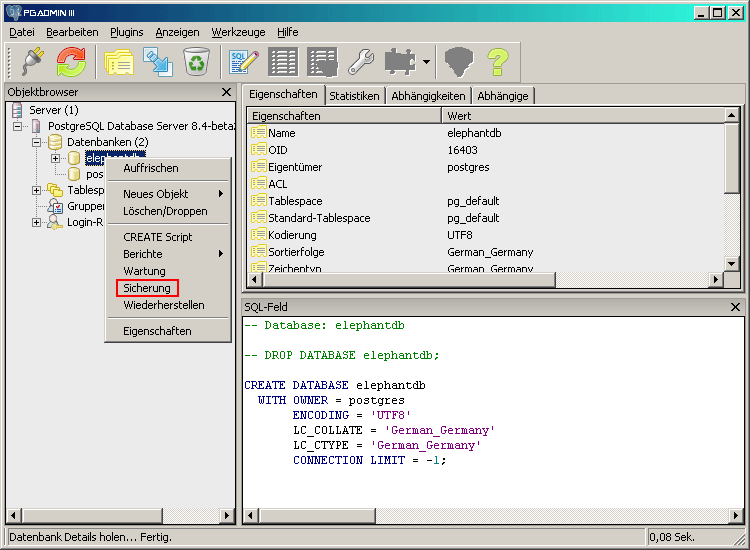750x550 pixels.
Task: Click the yellow question mark help icon
Action: tap(498, 62)
